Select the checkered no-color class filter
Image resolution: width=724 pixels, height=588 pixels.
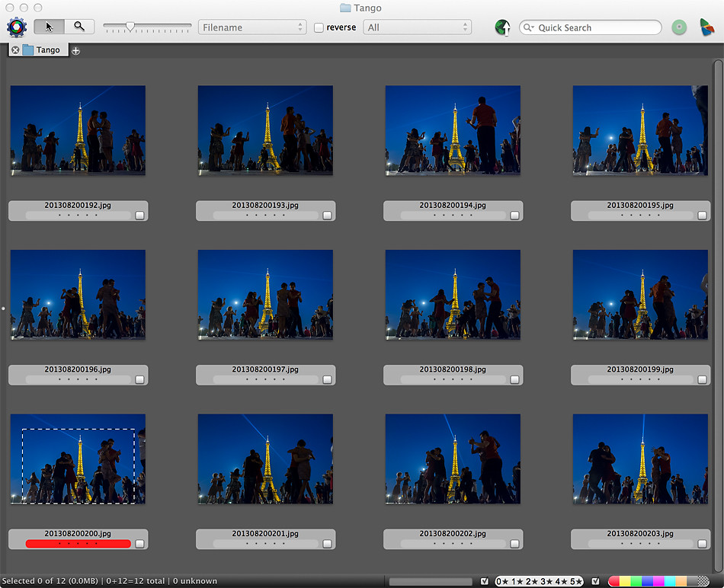(703, 582)
